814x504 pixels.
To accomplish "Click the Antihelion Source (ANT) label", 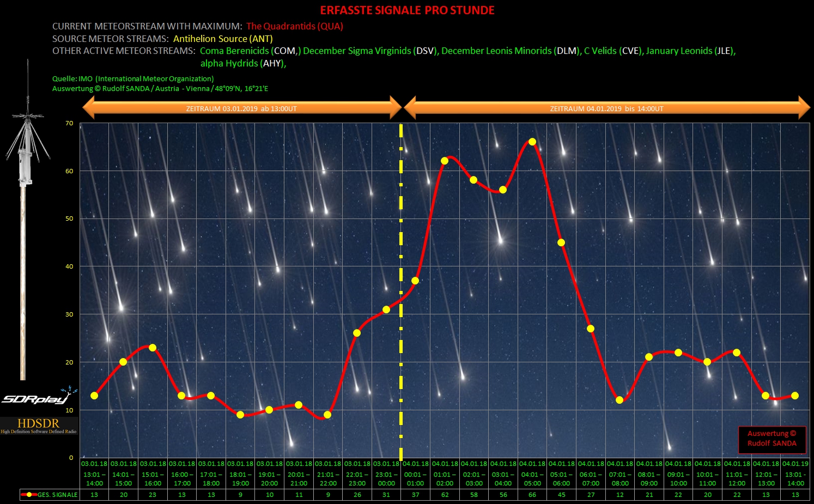I will click(x=223, y=39).
